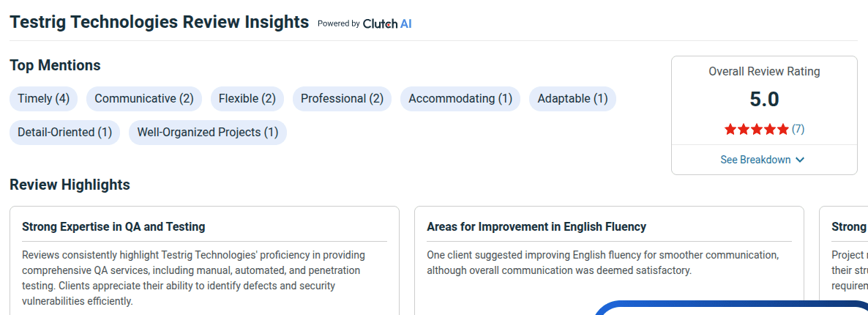Click the Testrig Technologies Review Insights heading
The width and height of the screenshot is (868, 315).
pos(160,22)
